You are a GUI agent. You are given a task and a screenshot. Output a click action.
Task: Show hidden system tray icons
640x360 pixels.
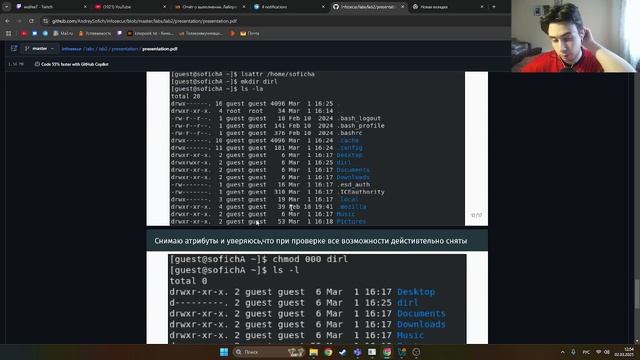(562, 352)
